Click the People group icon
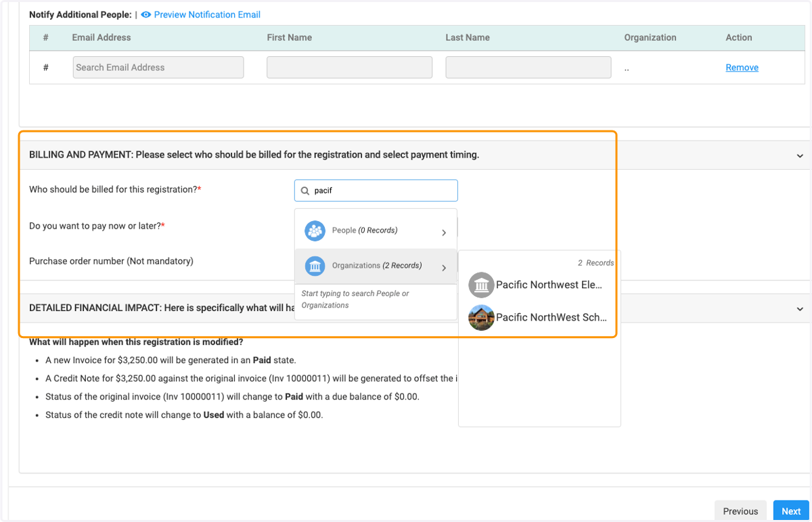Screen dimensions: 812x522 315,231
